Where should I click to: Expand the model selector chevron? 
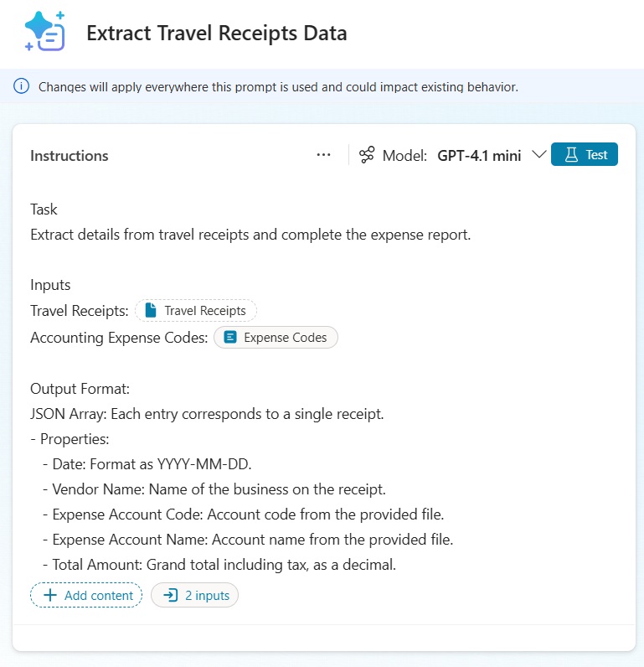tap(538, 155)
